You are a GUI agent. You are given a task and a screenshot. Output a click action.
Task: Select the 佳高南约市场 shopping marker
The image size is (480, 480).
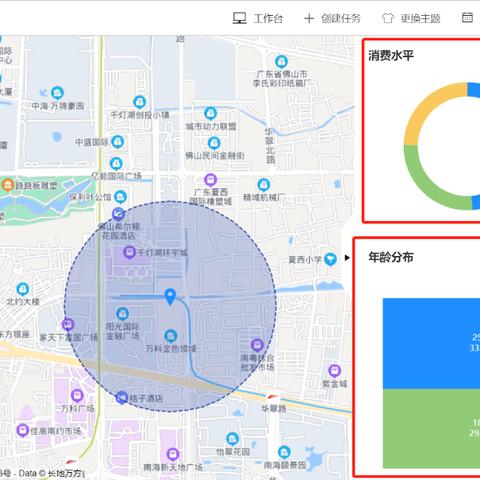[x=23, y=430]
